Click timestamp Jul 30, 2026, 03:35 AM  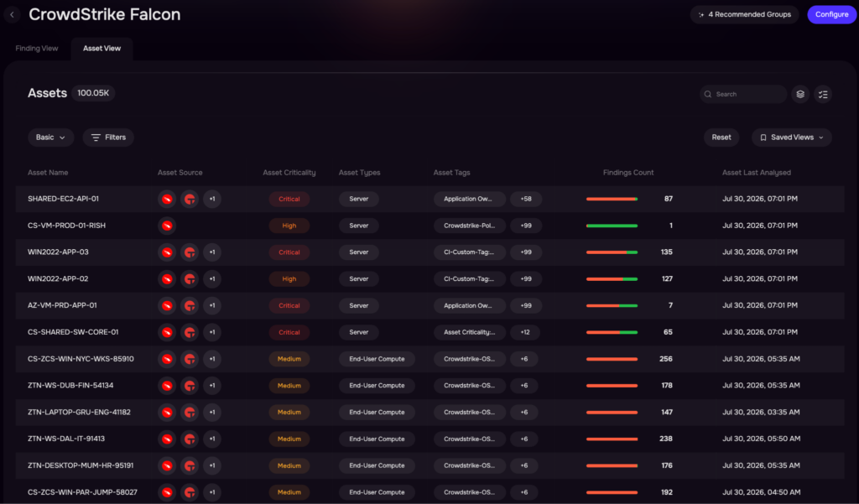[x=761, y=412]
